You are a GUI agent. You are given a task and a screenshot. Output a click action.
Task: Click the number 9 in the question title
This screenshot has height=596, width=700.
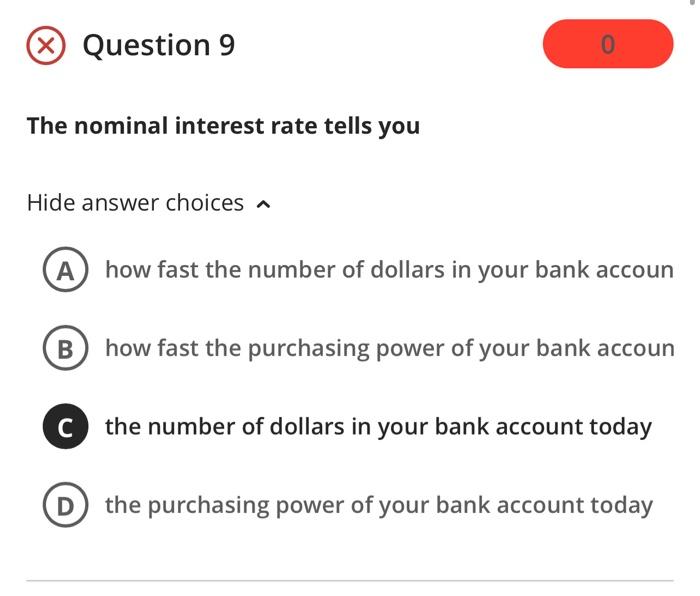pyautogui.click(x=227, y=45)
